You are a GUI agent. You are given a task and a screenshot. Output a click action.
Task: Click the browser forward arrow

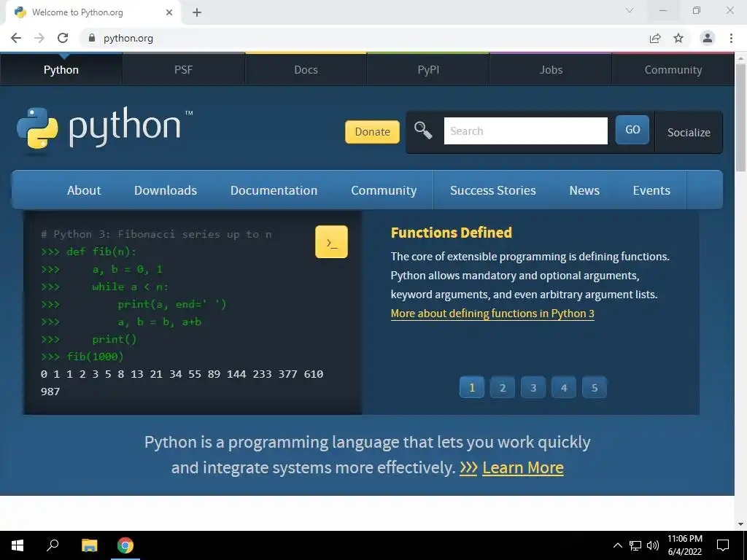(39, 38)
